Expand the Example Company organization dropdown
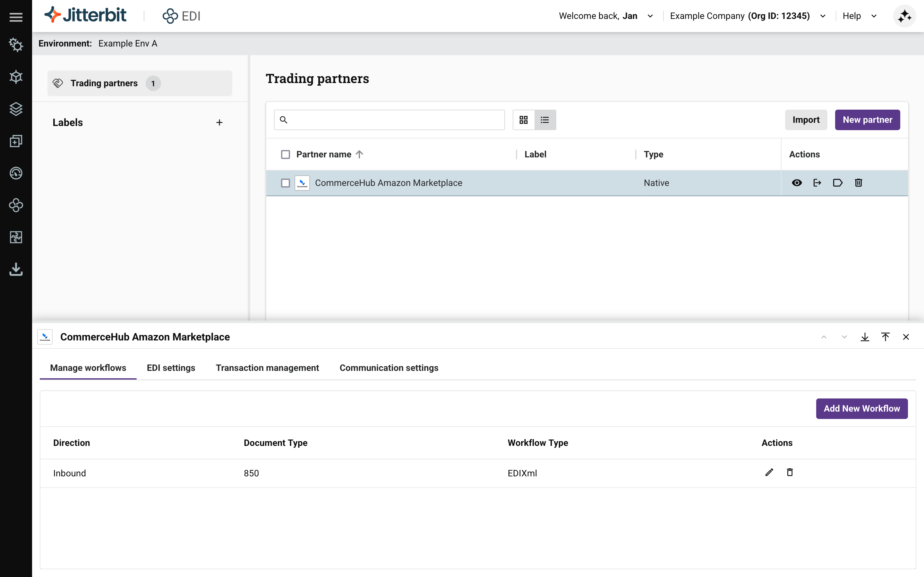This screenshot has width=924, height=577. [822, 16]
